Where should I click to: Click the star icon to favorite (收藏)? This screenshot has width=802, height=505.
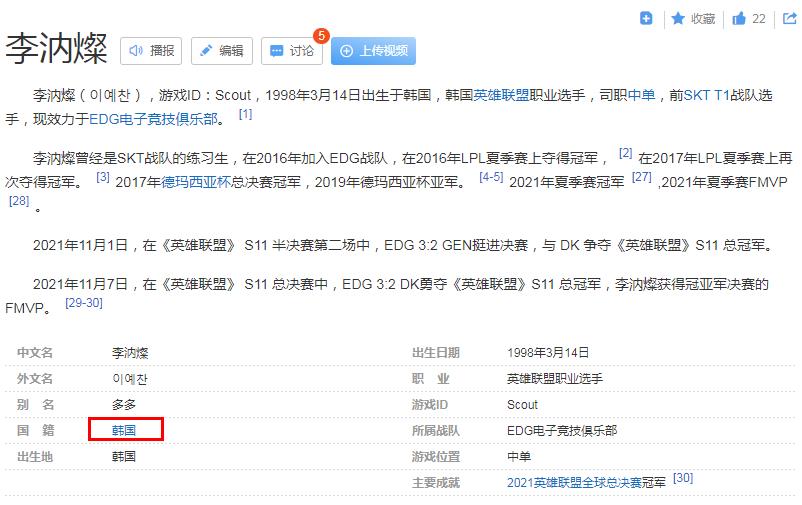pyautogui.click(x=678, y=18)
